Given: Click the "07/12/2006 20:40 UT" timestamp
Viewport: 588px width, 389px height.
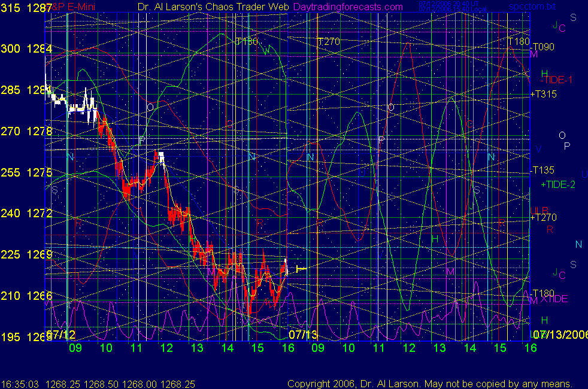Looking at the screenshot, I should 448,4.
